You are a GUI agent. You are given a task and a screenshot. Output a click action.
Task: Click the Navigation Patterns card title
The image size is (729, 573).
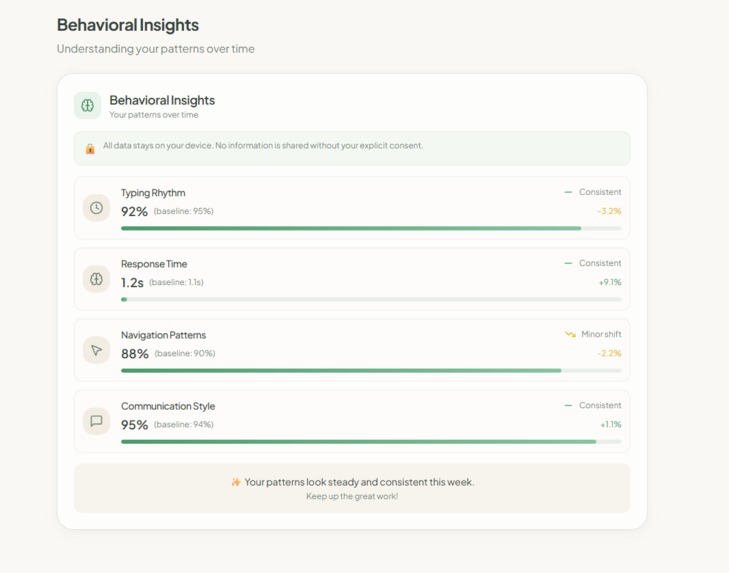click(x=163, y=335)
